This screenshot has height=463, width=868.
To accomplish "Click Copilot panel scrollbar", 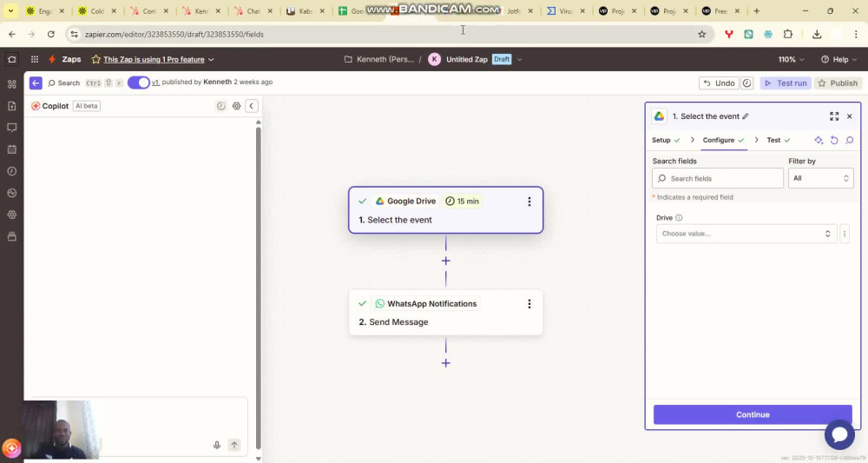I will pos(258,288).
